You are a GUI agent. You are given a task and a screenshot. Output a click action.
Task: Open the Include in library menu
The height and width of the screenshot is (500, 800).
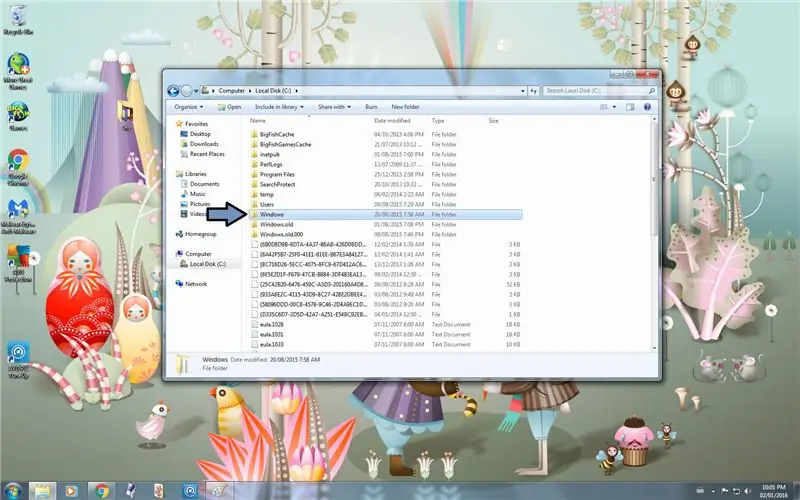[279, 107]
